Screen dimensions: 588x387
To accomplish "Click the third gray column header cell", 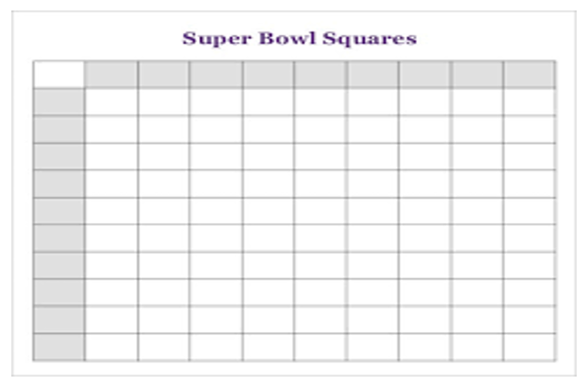I will pos(216,75).
